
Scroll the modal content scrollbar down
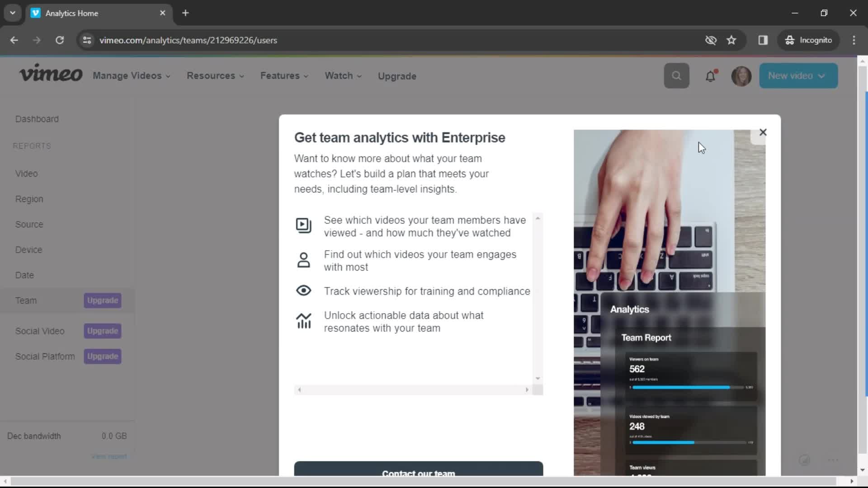[x=537, y=377]
